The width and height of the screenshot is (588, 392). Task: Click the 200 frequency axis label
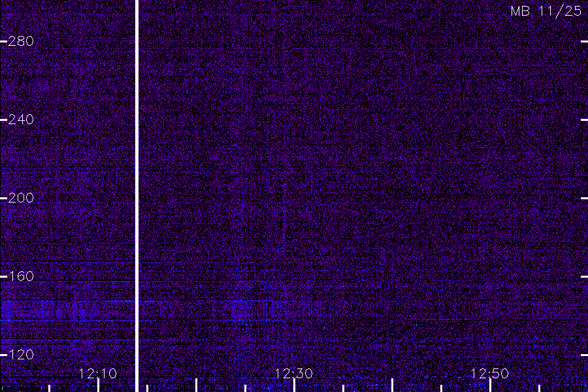click(x=21, y=198)
